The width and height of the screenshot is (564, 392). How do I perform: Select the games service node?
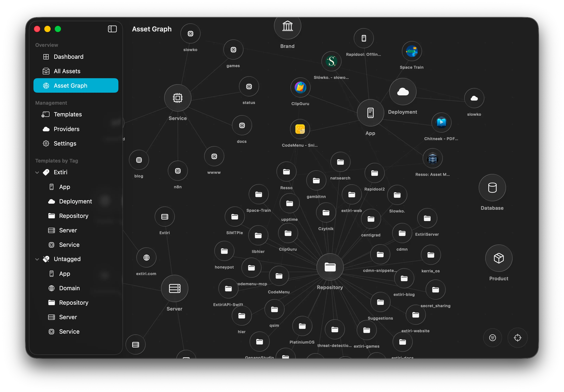(x=233, y=50)
